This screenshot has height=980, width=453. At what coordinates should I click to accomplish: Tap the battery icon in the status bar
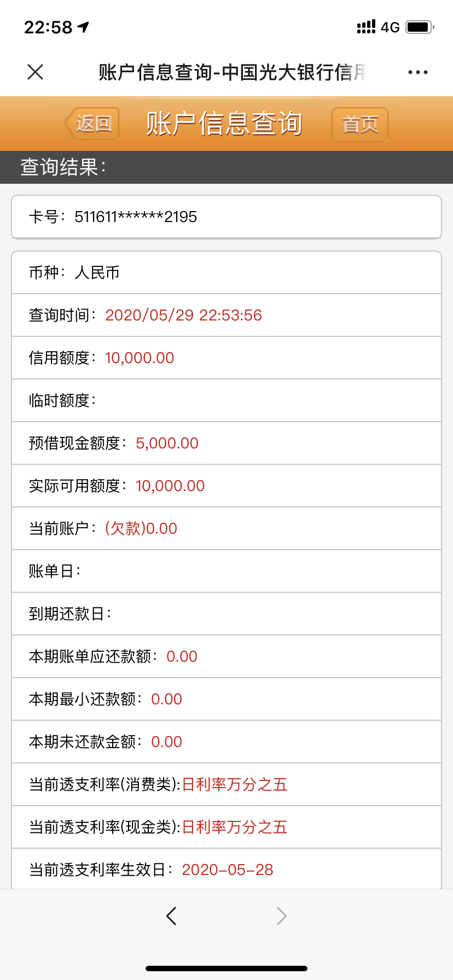[420, 27]
